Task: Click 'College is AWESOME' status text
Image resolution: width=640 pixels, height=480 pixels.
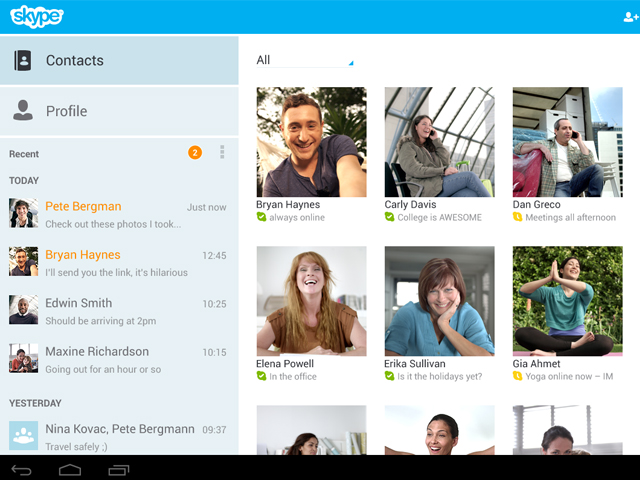Action: [440, 218]
